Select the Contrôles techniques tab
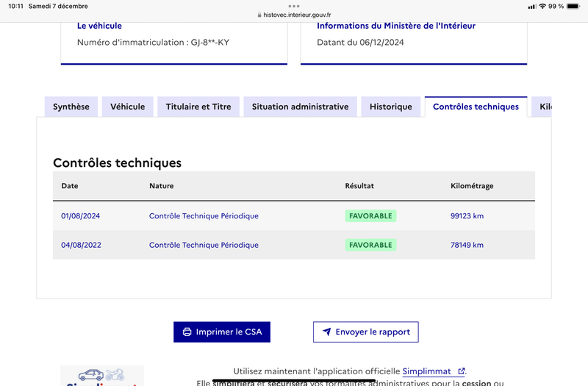This screenshot has height=386, width=588. click(x=476, y=107)
